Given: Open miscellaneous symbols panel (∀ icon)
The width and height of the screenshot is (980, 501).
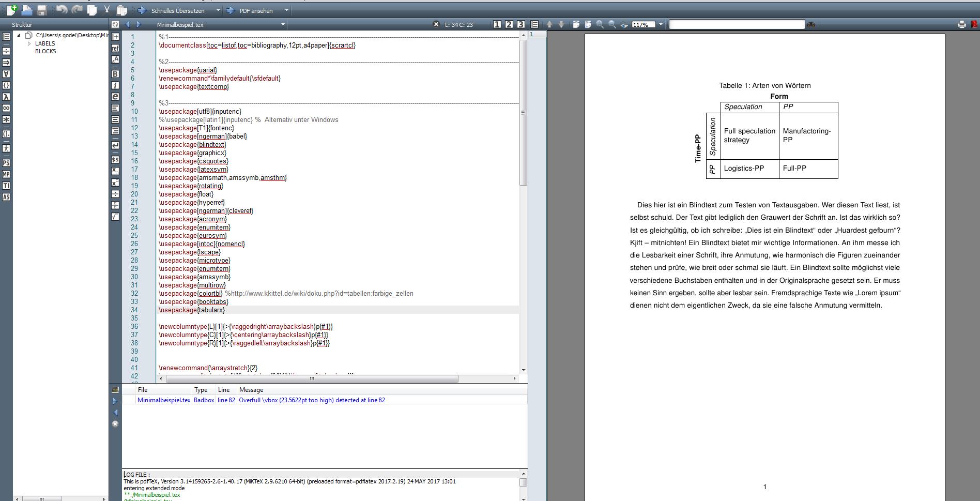Looking at the screenshot, I should tap(6, 74).
